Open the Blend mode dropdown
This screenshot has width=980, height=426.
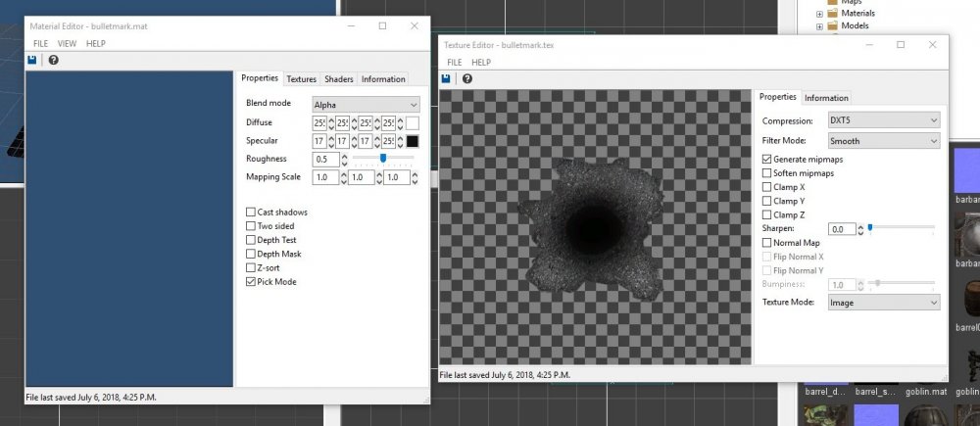(366, 104)
